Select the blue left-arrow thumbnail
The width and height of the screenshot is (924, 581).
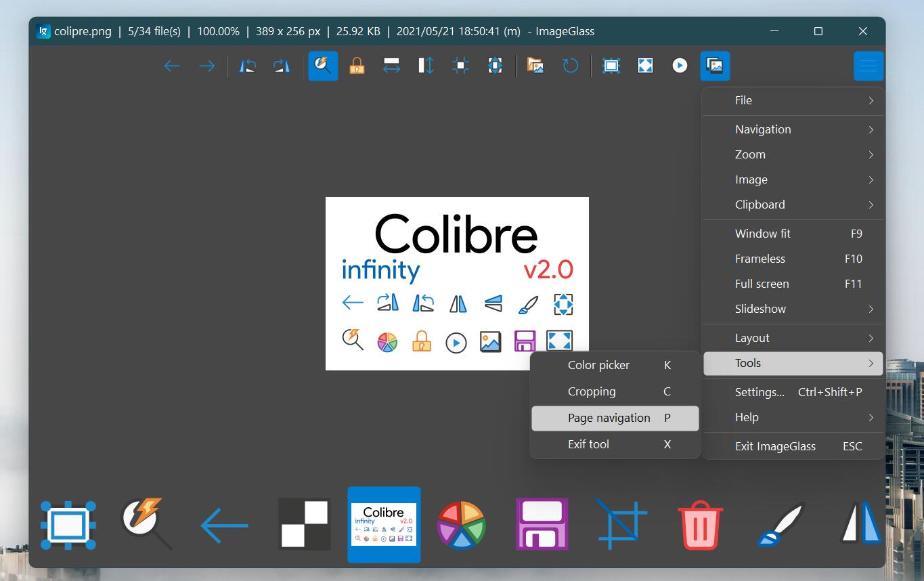(225, 525)
